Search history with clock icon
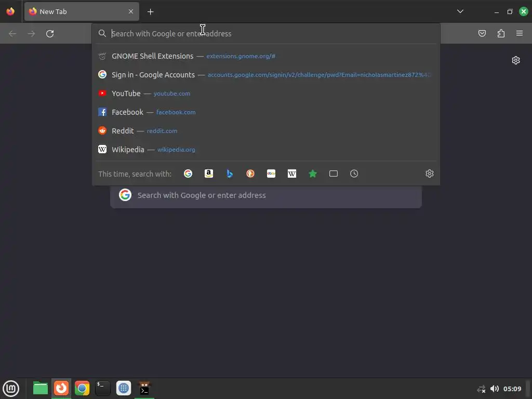Image resolution: width=532 pixels, height=399 pixels. [354, 174]
